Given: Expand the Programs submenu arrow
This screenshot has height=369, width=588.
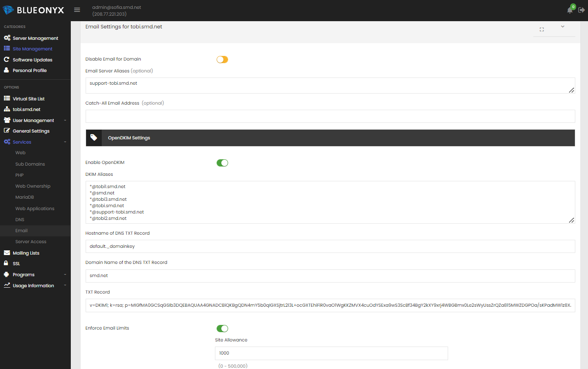Looking at the screenshot, I should (65, 275).
